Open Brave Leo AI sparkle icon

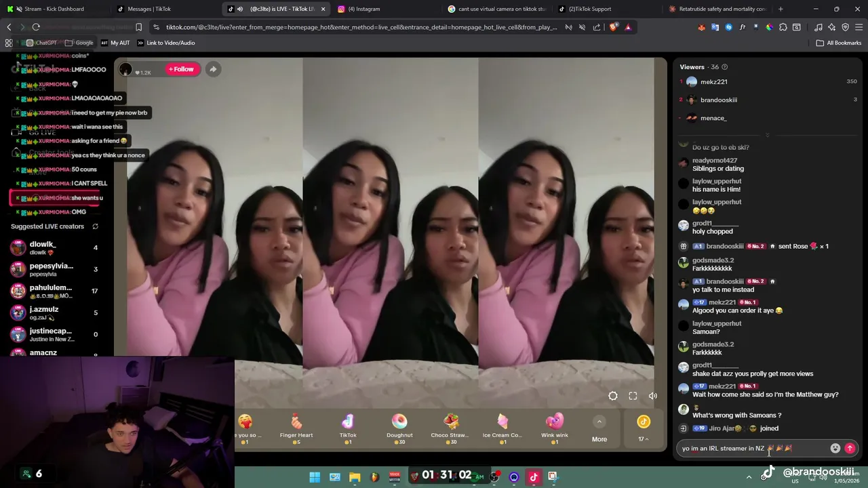(x=832, y=27)
